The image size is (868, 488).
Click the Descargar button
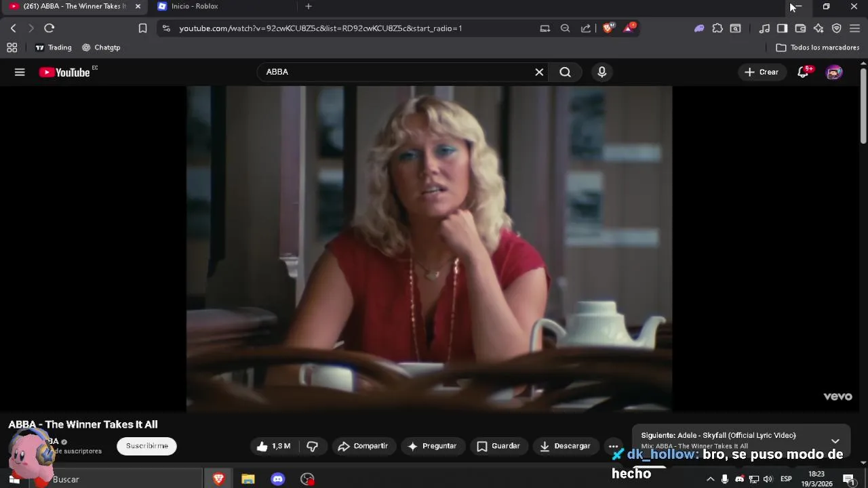(x=566, y=446)
